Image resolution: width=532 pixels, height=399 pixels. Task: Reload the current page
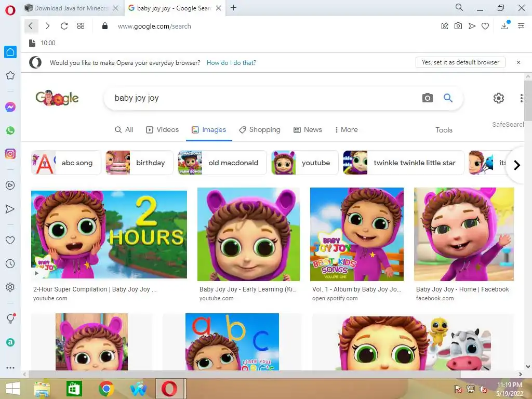pyautogui.click(x=64, y=26)
